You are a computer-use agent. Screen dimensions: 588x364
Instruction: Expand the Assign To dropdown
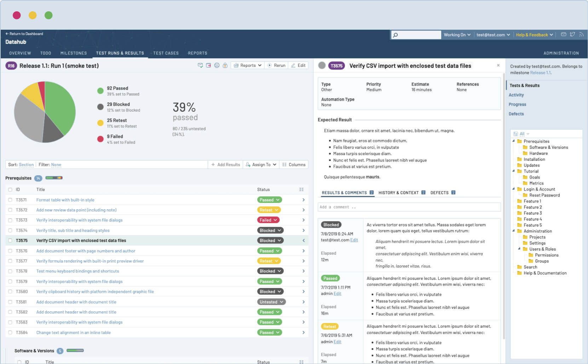261,165
